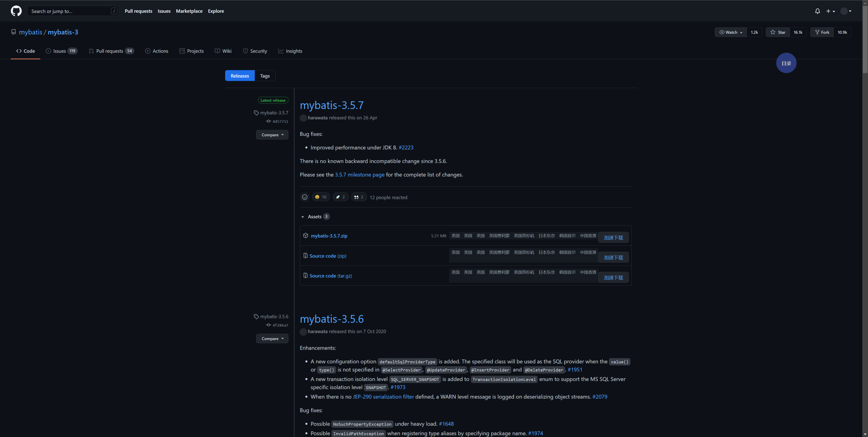Viewport: 868px width, 437px height.
Task: Fork the mybatis-3 repository
Action: pyautogui.click(x=822, y=32)
